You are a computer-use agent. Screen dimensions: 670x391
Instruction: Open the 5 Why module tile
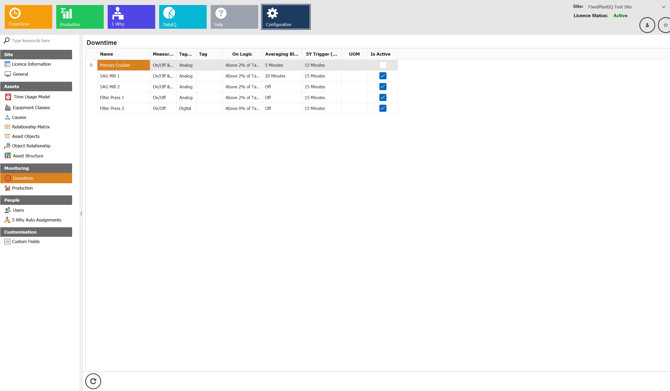[131, 17]
